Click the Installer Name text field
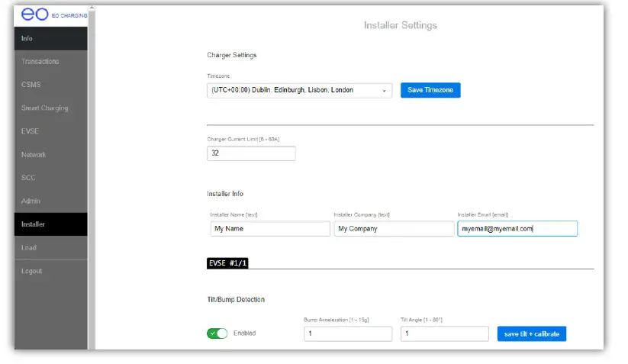This screenshot has width=628, height=364. [x=269, y=228]
